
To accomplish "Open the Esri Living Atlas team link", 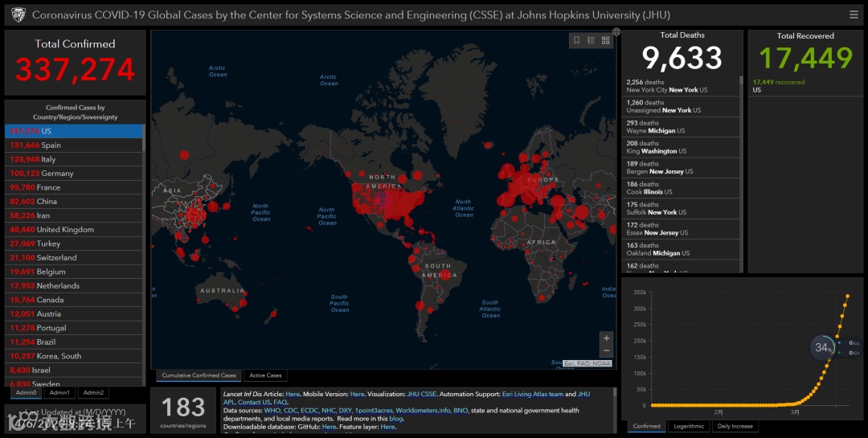I will [533, 395].
